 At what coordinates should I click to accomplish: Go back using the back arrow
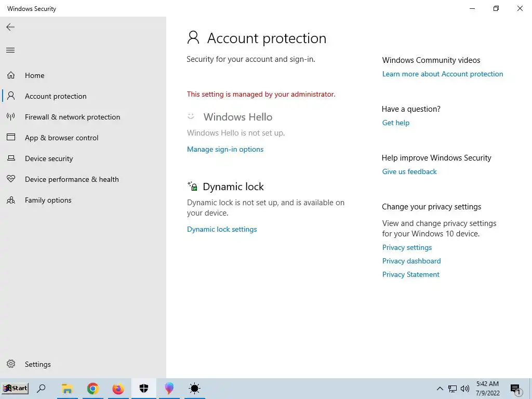pos(10,27)
